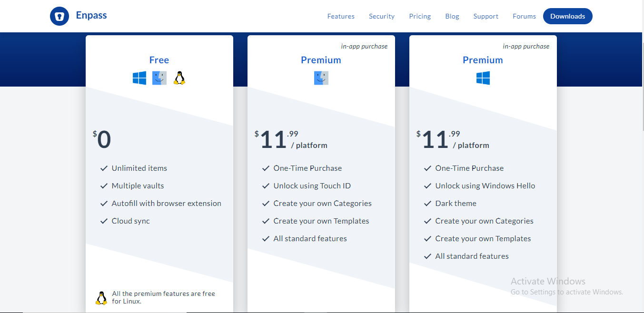This screenshot has width=644, height=313.
Task: Click the Enpass keyhole logo icon
Action: tap(59, 16)
